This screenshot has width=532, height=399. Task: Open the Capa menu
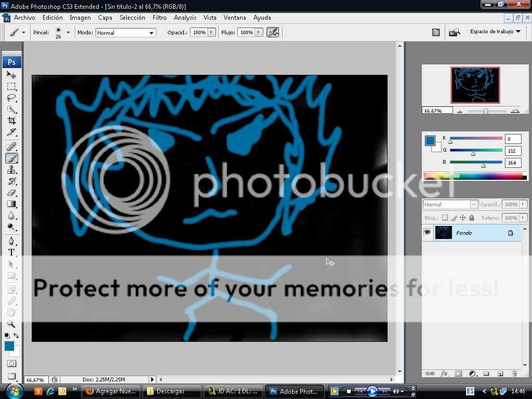tap(105, 18)
